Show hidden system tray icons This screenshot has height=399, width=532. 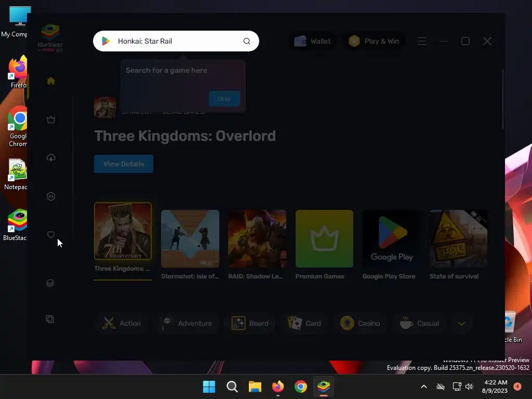424,387
